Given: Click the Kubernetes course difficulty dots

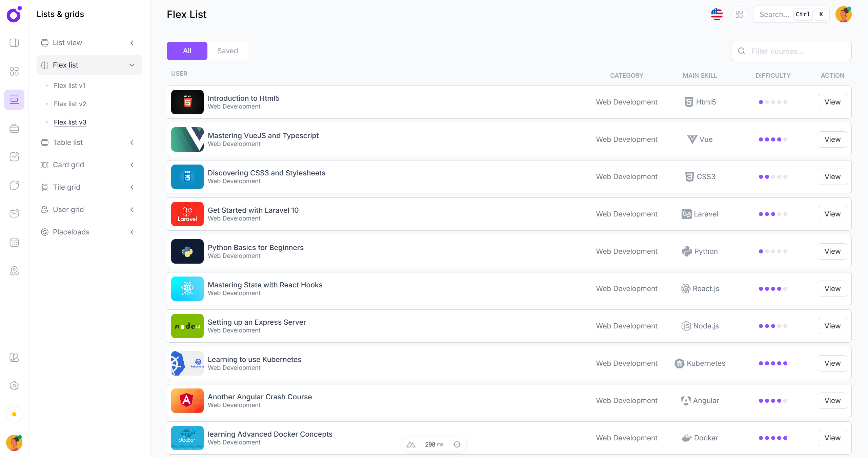Looking at the screenshot, I should (x=773, y=363).
